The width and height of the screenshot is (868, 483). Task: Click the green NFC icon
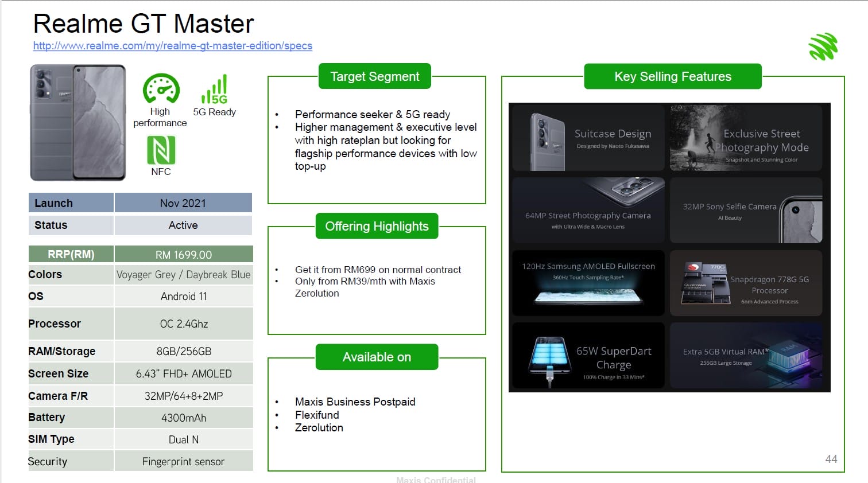coord(161,150)
